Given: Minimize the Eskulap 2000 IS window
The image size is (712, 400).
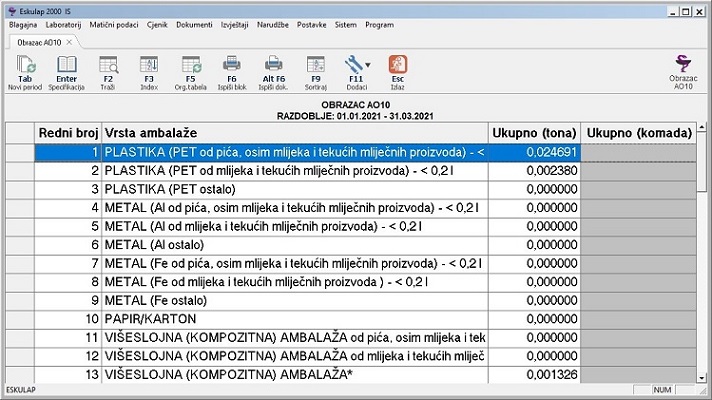Looking at the screenshot, I should (673, 12).
